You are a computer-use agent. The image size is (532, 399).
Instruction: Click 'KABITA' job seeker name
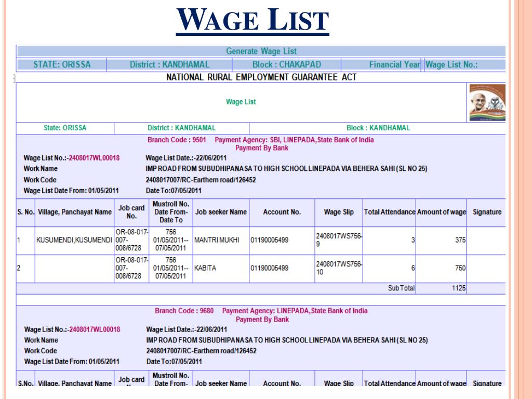click(x=205, y=268)
